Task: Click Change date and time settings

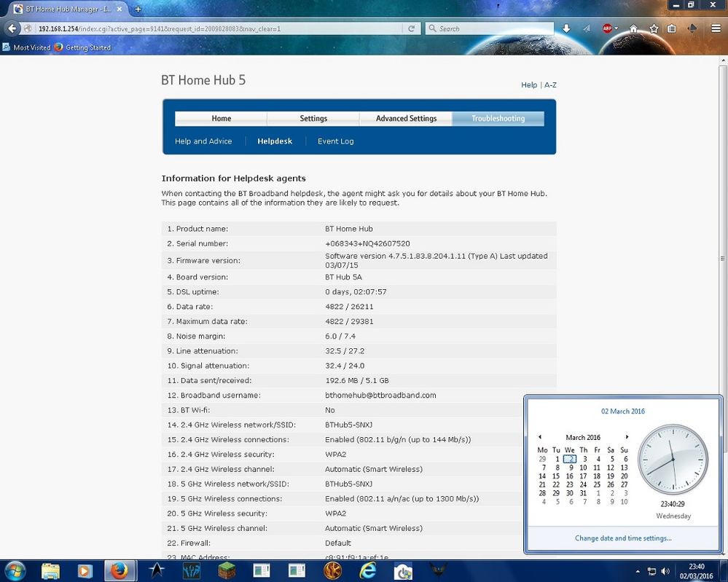Action: tap(623, 538)
